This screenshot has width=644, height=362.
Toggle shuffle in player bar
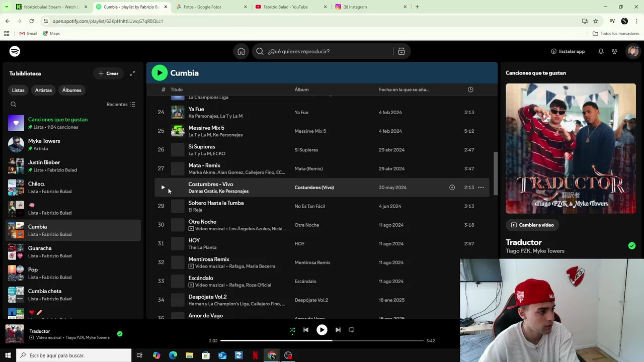coord(292,330)
